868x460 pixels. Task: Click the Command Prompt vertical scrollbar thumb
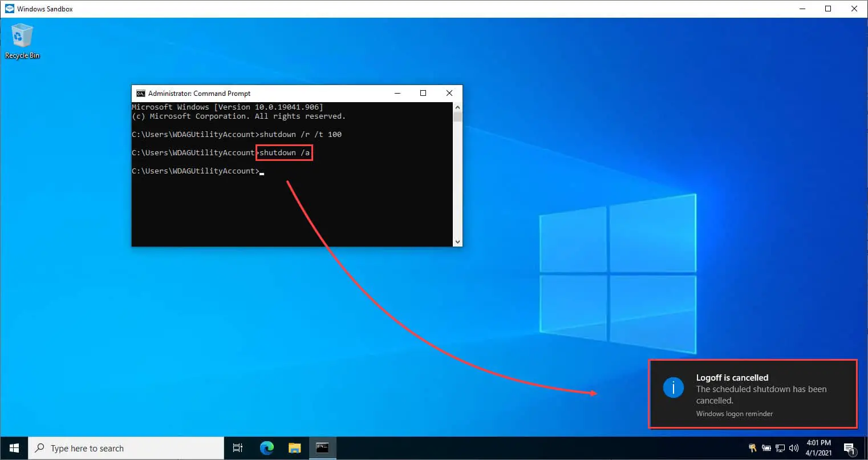457,116
